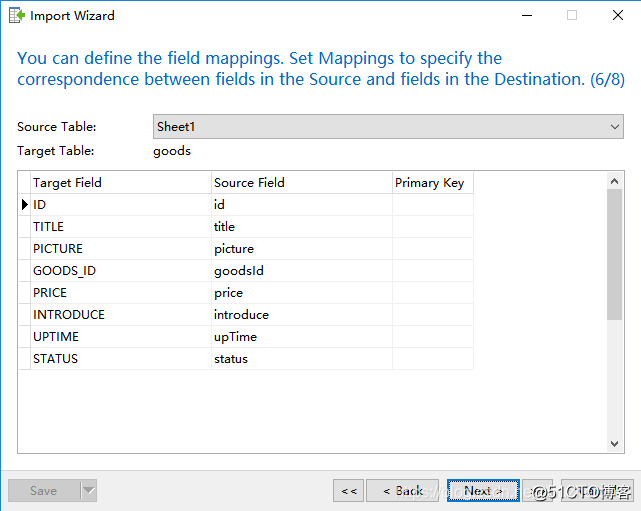This screenshot has width=641, height=511.
Task: Click the vertical scrollbar thumb in mappings grid
Action: (614, 254)
